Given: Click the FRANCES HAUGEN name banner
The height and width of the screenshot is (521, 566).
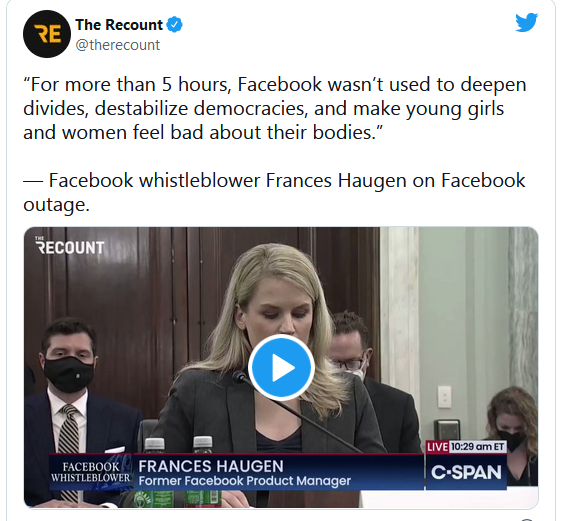Looking at the screenshot, I should (211, 466).
